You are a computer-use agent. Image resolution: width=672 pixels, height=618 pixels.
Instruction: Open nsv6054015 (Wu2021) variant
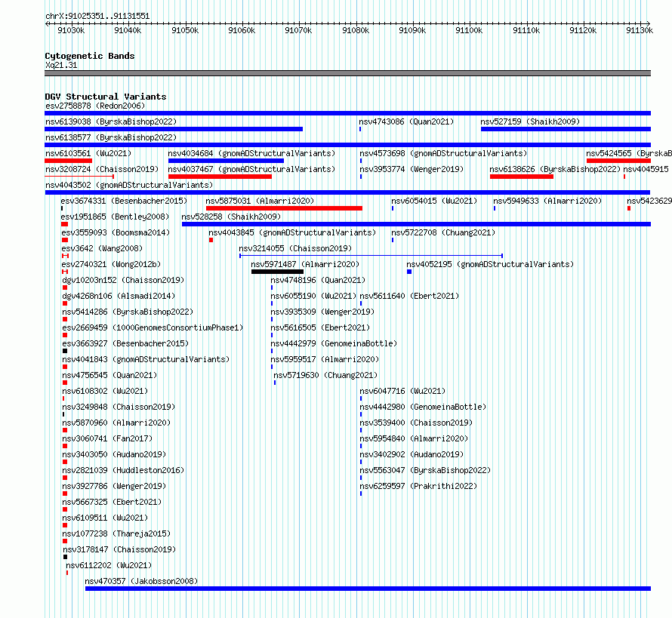pos(434,201)
